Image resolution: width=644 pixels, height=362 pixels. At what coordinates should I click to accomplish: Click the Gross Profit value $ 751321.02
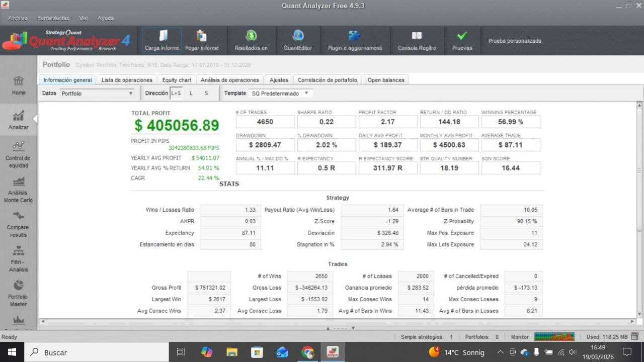(x=209, y=288)
